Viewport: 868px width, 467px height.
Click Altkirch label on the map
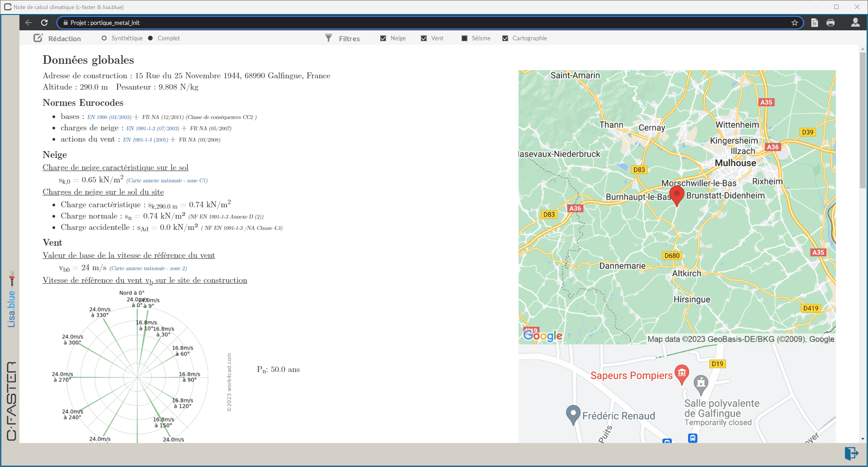(686, 273)
